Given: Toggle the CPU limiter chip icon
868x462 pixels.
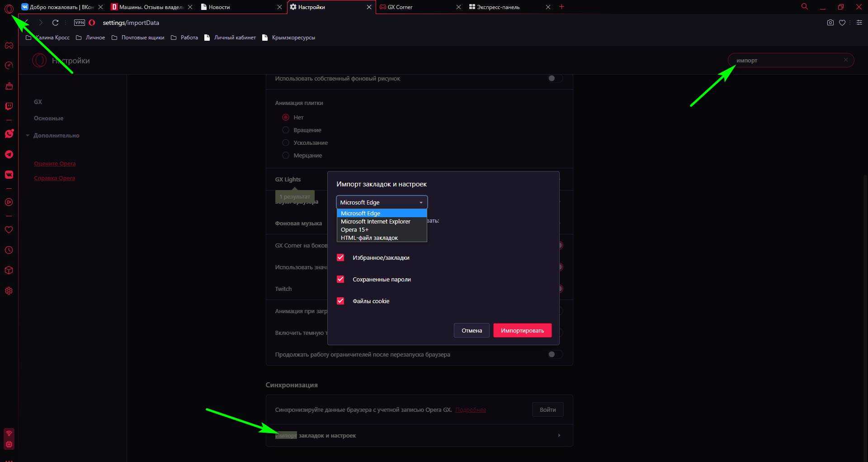Looking at the screenshot, I should (x=9, y=444).
